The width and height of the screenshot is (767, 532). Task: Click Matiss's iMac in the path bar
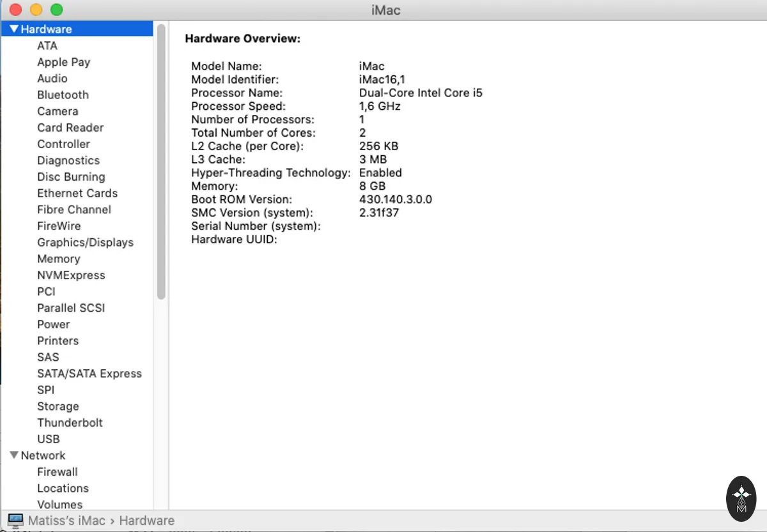click(66, 521)
